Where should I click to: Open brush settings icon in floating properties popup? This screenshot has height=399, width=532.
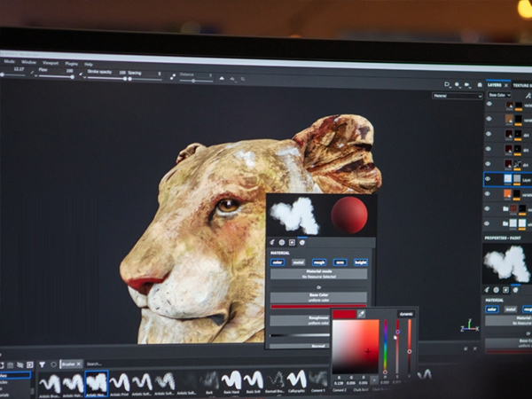tap(272, 242)
